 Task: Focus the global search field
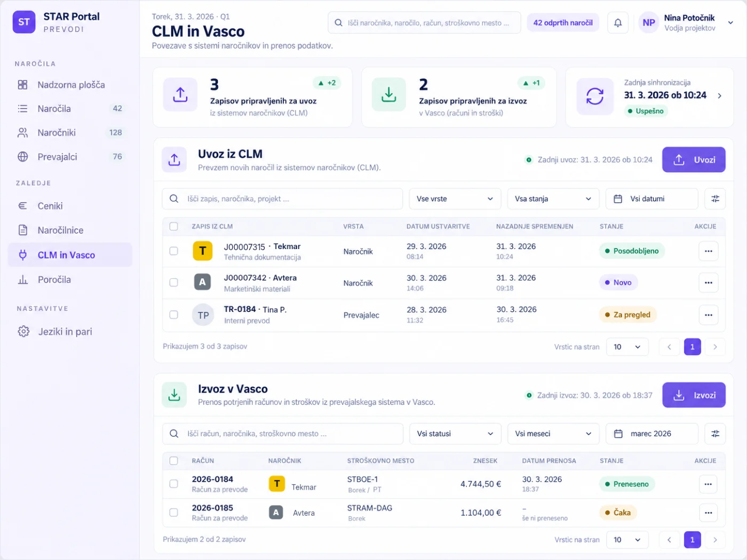pyautogui.click(x=424, y=23)
